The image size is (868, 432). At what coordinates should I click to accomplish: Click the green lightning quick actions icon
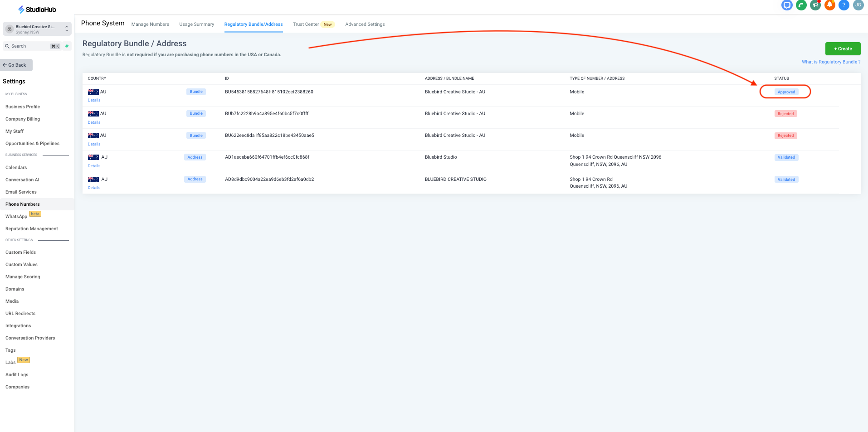pos(67,46)
